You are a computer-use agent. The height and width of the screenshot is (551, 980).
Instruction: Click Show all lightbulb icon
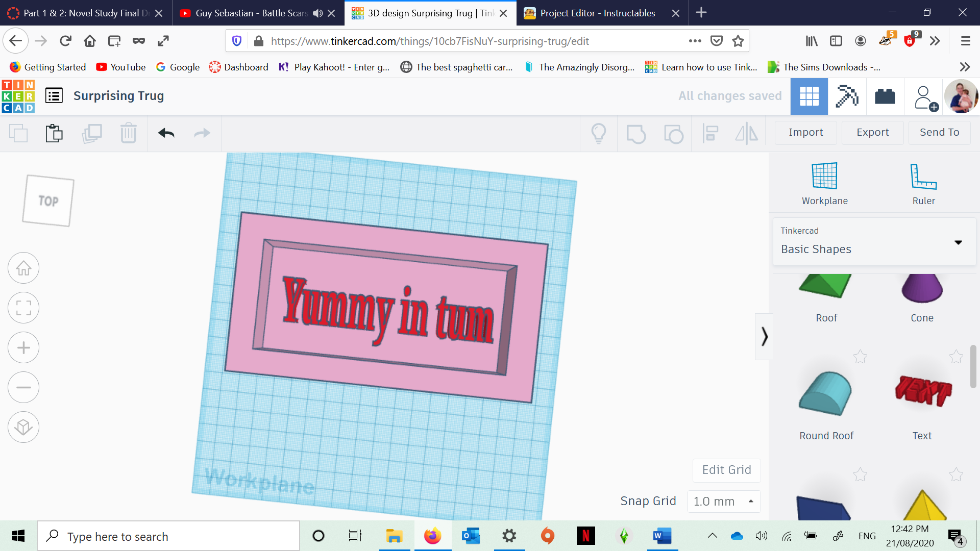pyautogui.click(x=599, y=134)
